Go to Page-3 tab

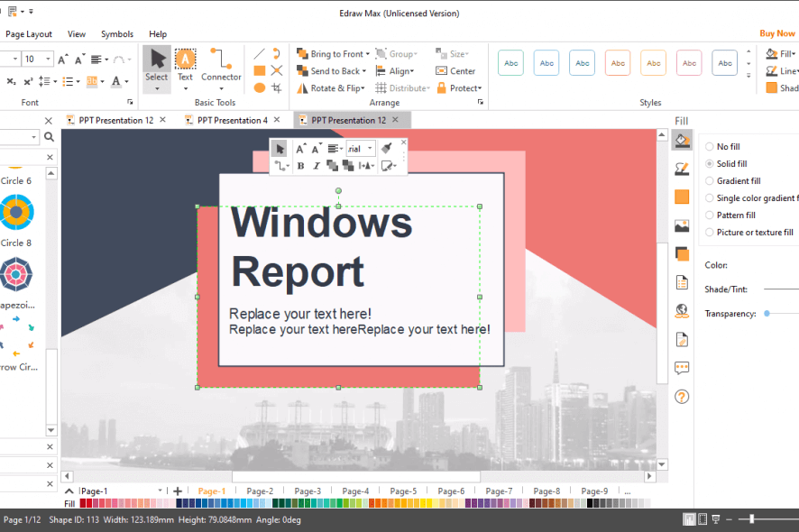[x=308, y=491]
